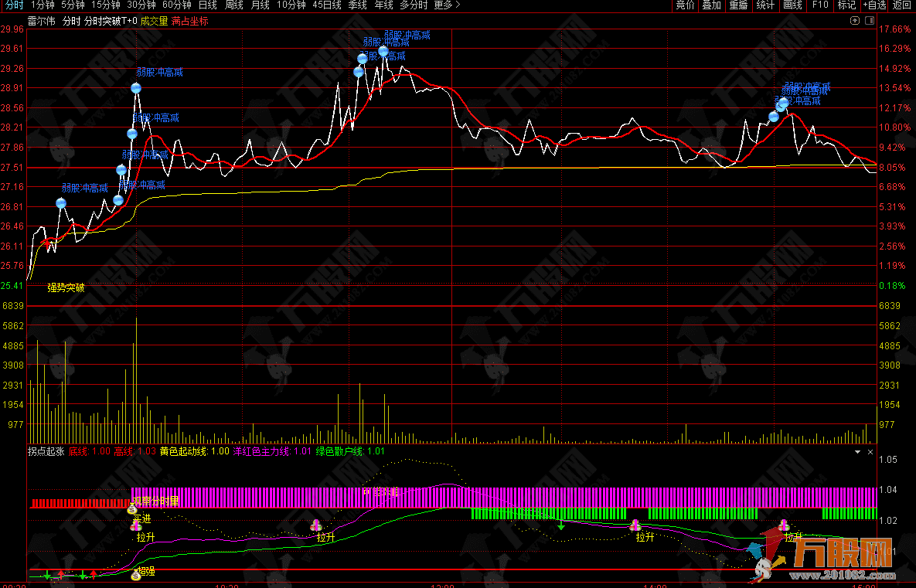Click the second red up arrow at bottom left

click(x=94, y=576)
